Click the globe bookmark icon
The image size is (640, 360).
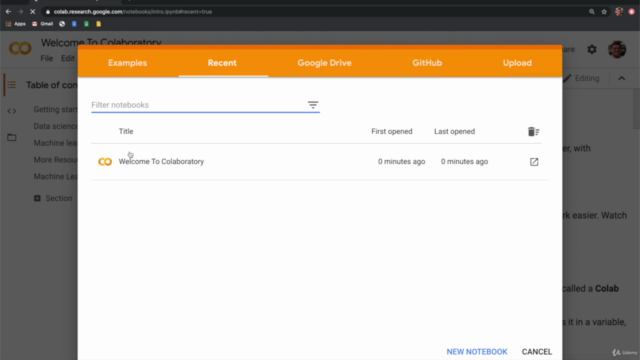[x=62, y=24]
